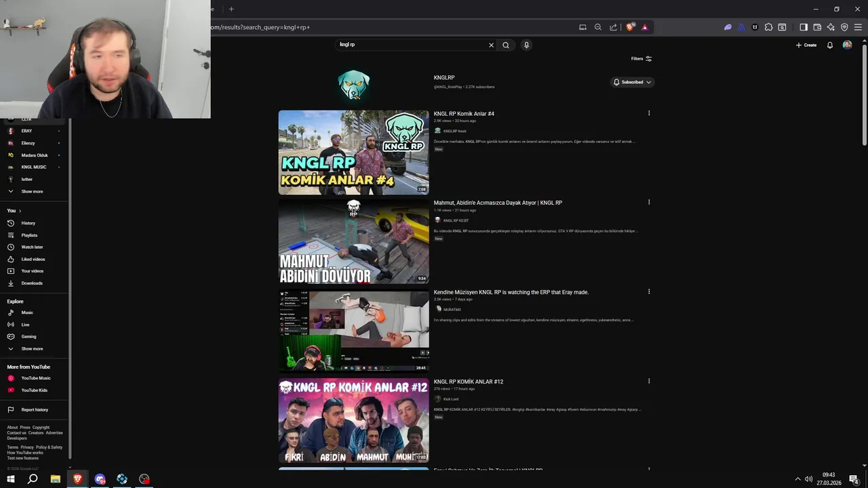Click the Brave Shields lion icon
The image size is (868, 488).
(x=630, y=27)
